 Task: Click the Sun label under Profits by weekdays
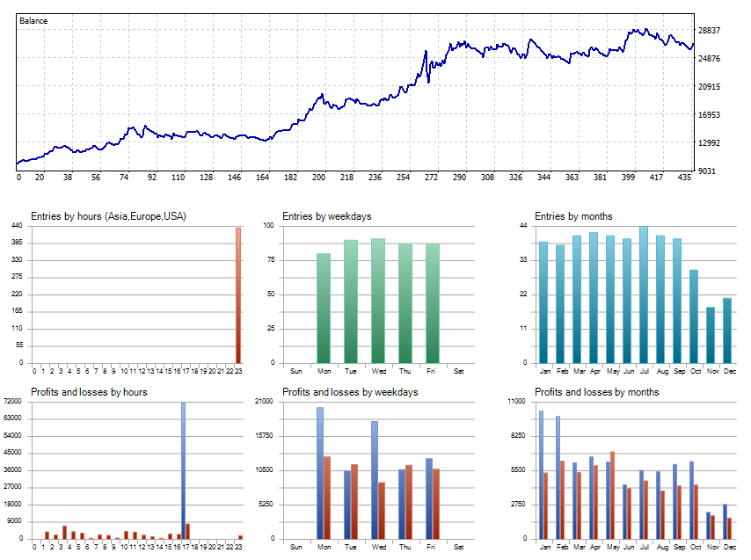tap(296, 547)
